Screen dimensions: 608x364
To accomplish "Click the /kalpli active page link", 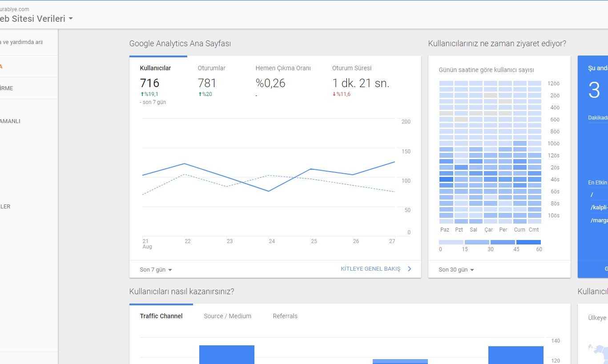I will (x=599, y=207).
